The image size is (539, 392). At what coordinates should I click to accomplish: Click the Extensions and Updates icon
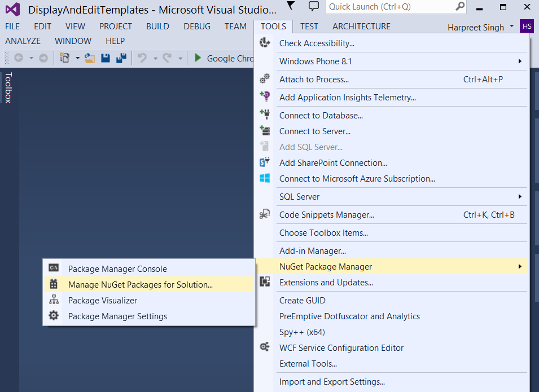click(265, 282)
